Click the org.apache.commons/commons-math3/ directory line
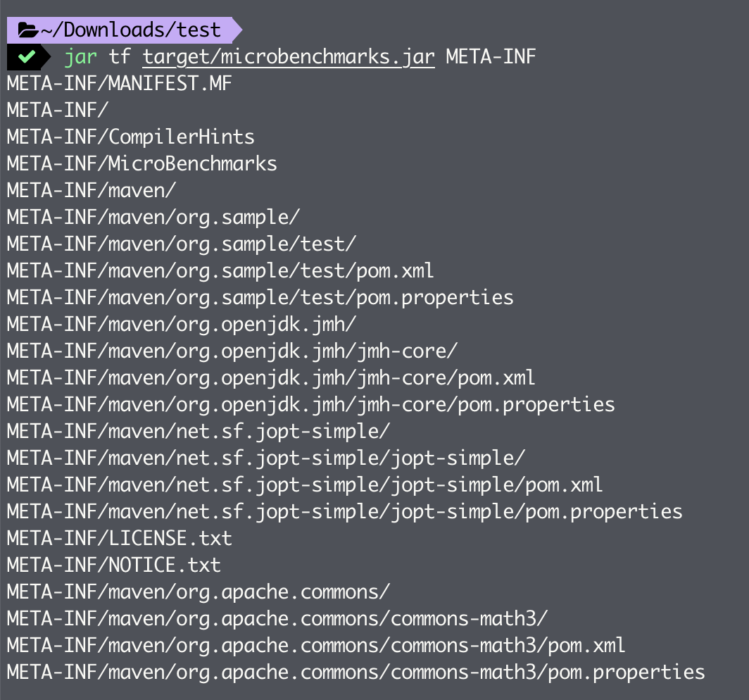The height and width of the screenshot is (700, 749). click(x=277, y=619)
